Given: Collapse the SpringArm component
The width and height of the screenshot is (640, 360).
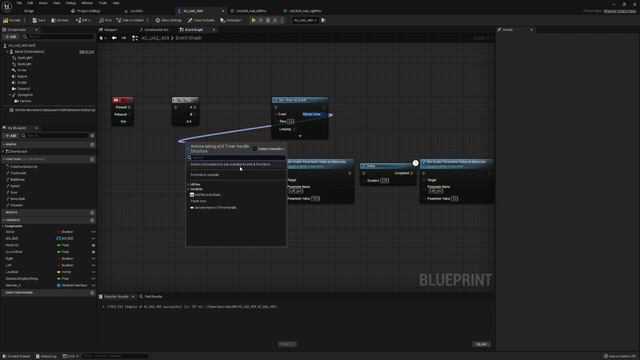Looking at the screenshot, I should [x=11, y=95].
